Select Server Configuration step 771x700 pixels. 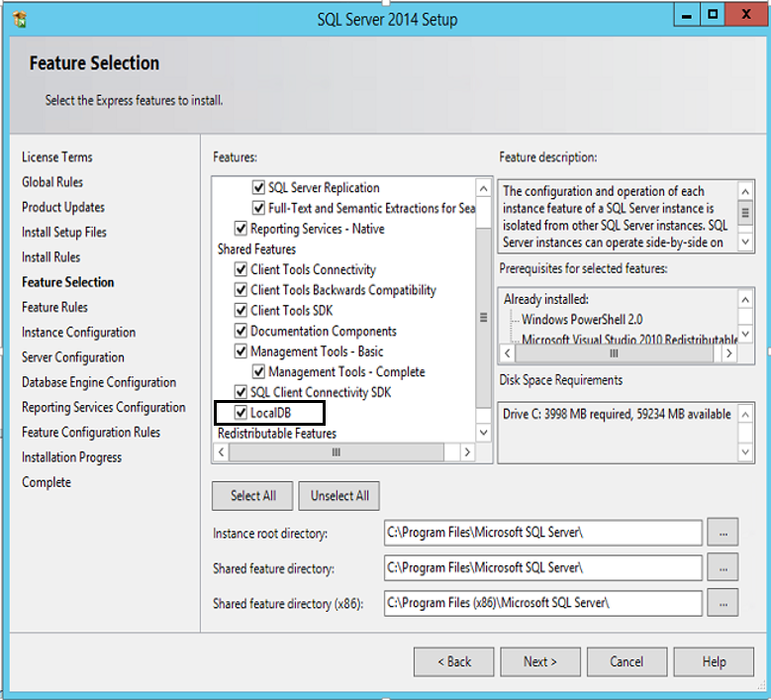pos(73,357)
